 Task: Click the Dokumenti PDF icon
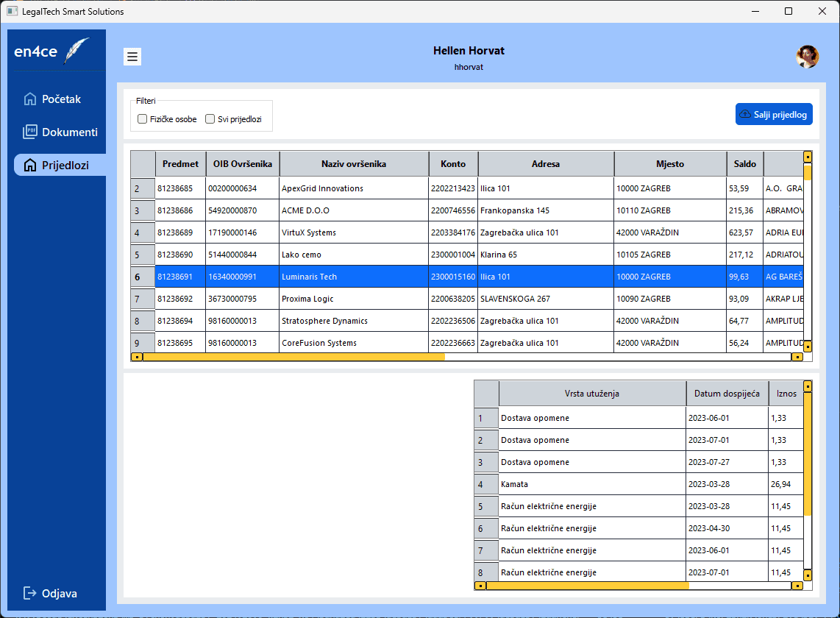pos(30,132)
